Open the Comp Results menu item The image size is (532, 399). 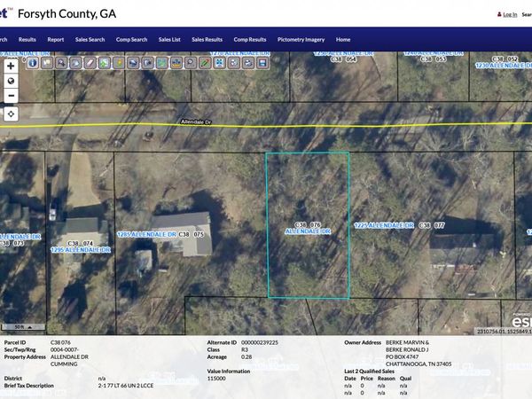click(x=250, y=39)
